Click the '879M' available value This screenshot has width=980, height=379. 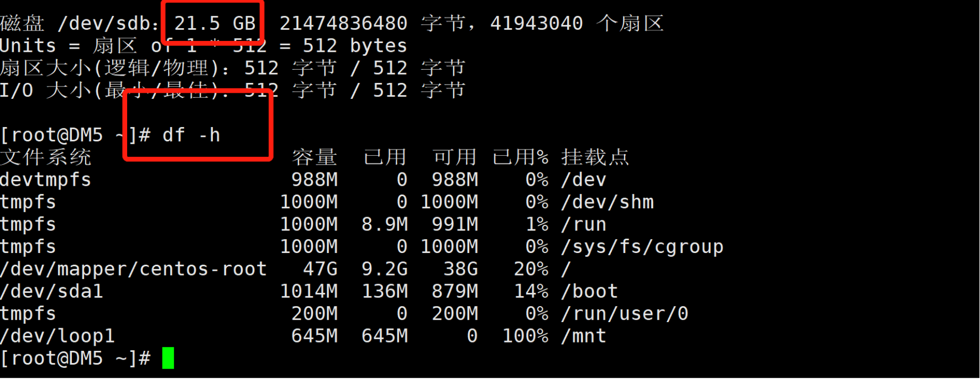(455, 292)
